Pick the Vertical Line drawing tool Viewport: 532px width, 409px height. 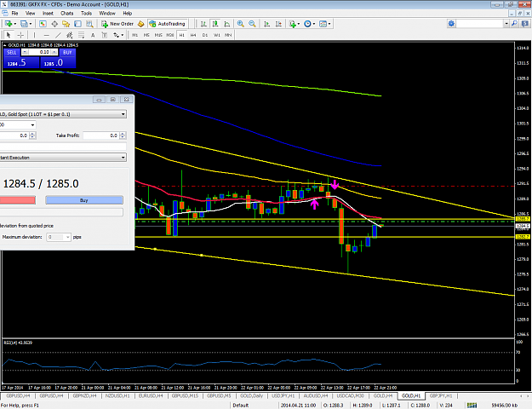coord(34,35)
